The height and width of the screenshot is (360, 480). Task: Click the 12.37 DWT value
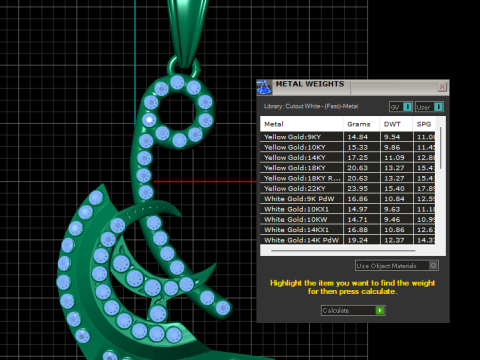tap(394, 240)
